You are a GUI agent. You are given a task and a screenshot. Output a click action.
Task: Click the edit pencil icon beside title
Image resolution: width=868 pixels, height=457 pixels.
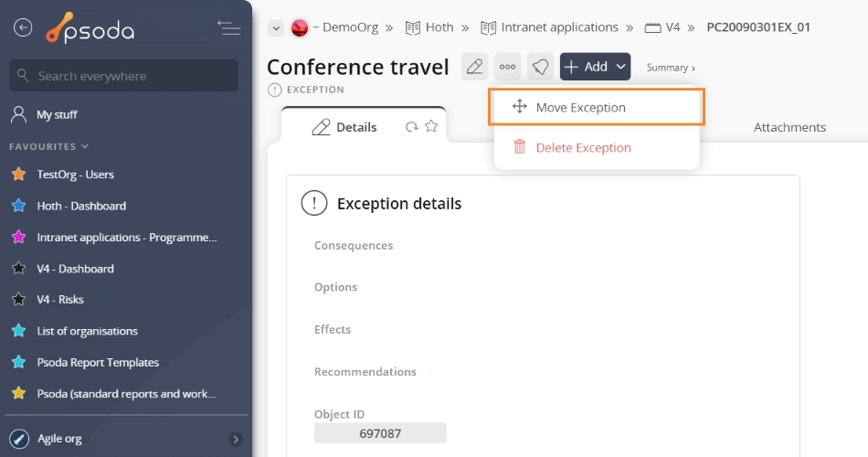tap(474, 67)
